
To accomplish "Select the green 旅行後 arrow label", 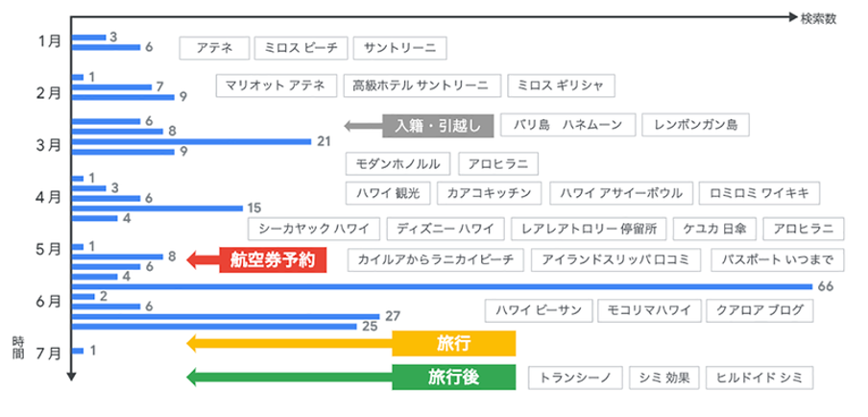I will click(x=452, y=378).
